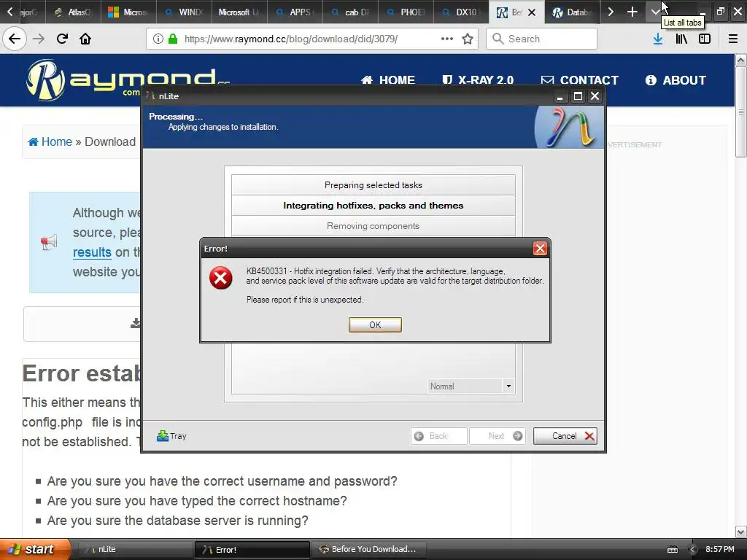Switch to Error! taskbar button
The height and width of the screenshot is (560, 747).
[x=252, y=550]
